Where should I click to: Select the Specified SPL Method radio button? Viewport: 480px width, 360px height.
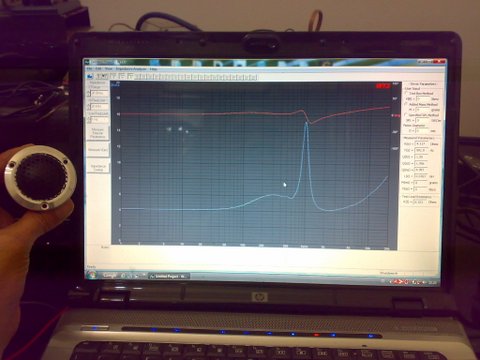406,115
